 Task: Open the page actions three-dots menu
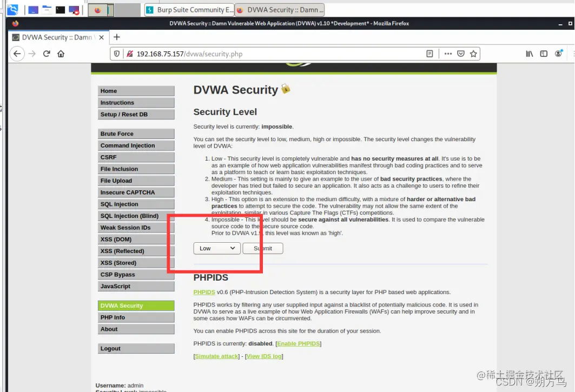pyautogui.click(x=448, y=54)
